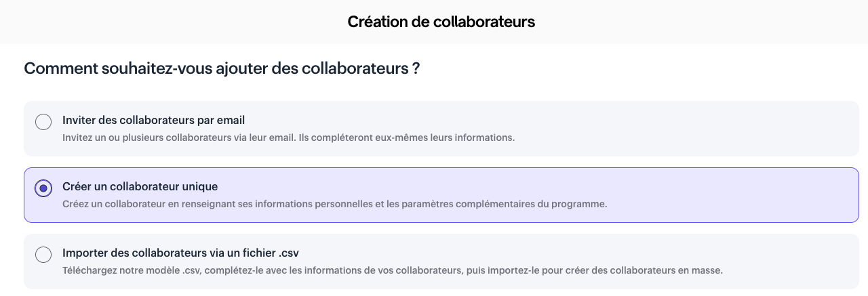Click 'Importer des collaborateurs via un fichier .csv' title
Screen dimensions: 868x296
[x=180, y=253]
